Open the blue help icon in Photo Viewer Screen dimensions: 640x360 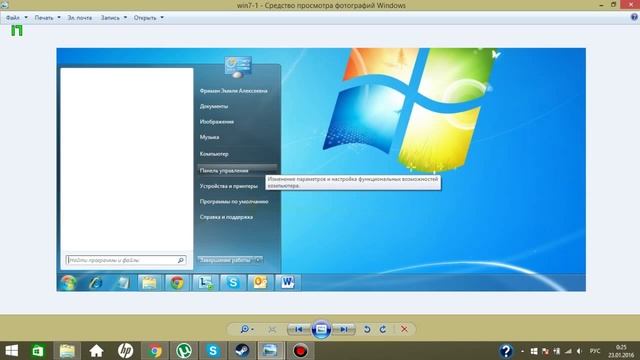634,17
